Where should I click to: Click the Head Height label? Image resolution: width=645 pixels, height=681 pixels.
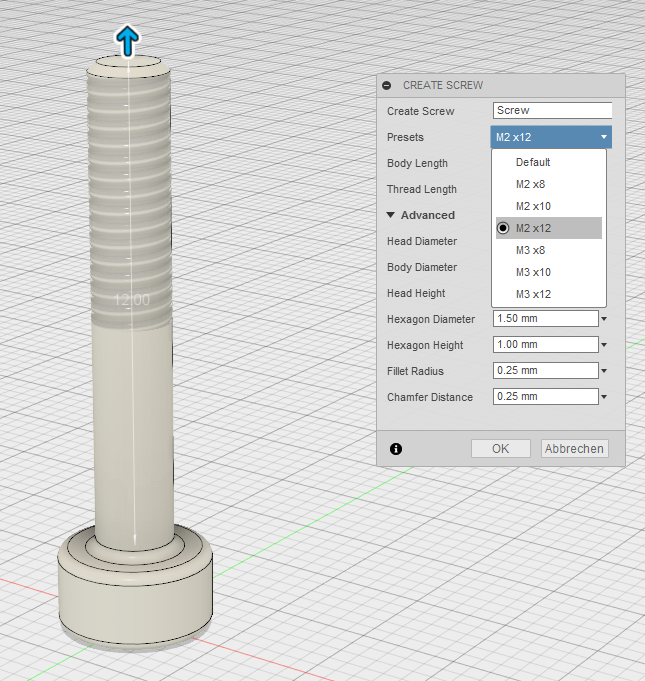point(416,294)
